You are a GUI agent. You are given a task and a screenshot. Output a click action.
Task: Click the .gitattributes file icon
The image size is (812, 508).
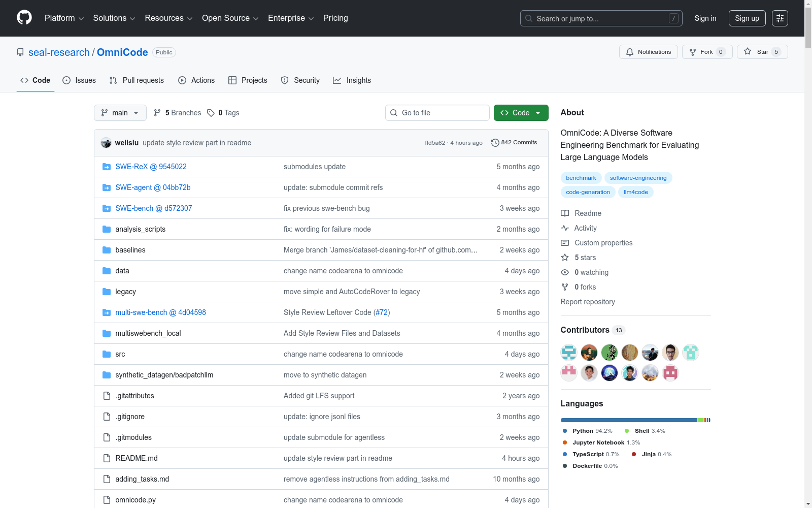[x=107, y=396]
